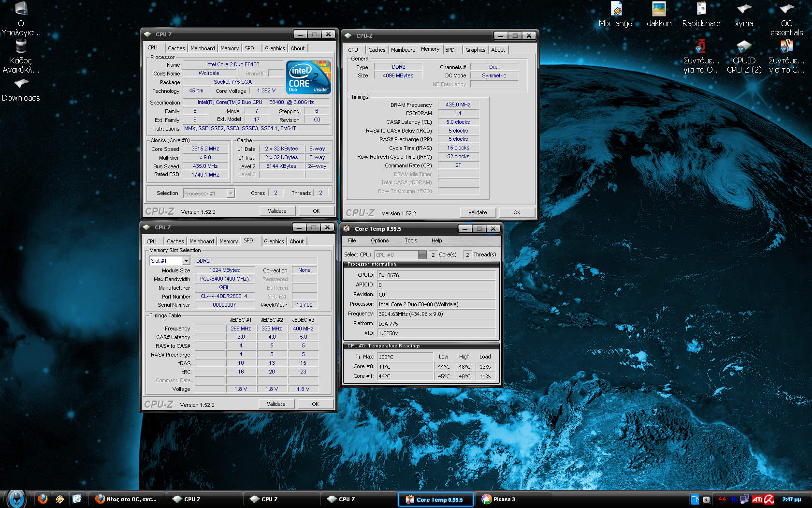Switch to Core Temp 0.99.5 taskbar button
Viewport: 812px width, 508px height.
435,499
